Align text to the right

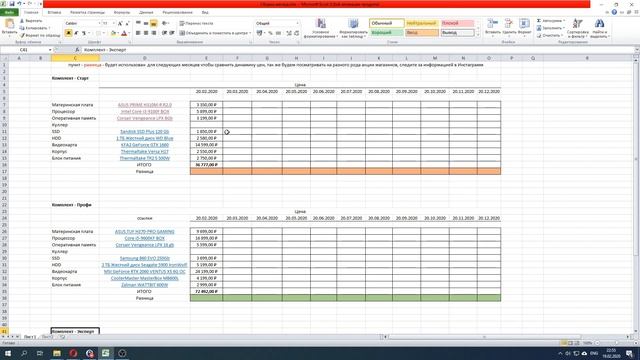153,33
